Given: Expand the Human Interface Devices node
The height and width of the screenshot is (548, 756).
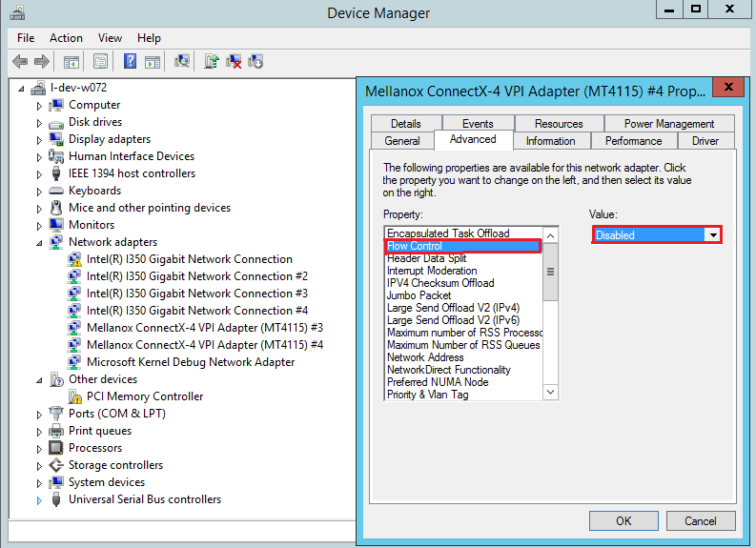Looking at the screenshot, I should [x=39, y=157].
